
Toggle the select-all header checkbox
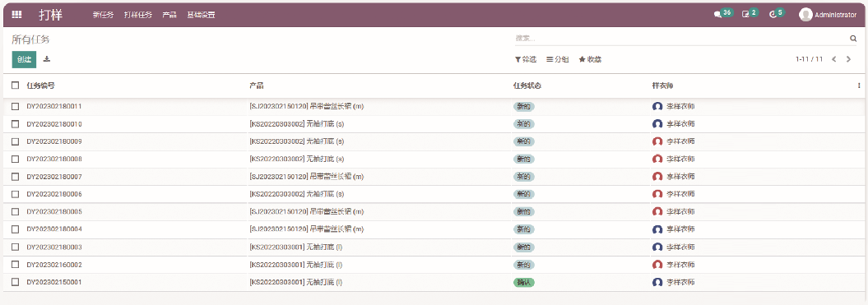tap(16, 85)
